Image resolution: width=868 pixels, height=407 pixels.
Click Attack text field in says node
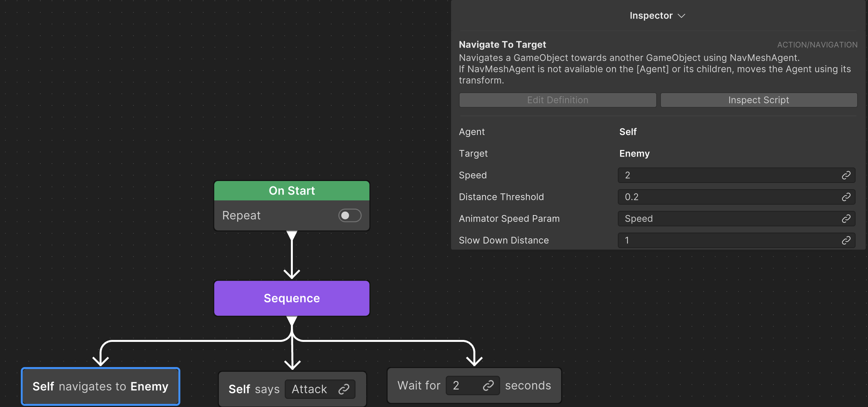pyautogui.click(x=310, y=389)
